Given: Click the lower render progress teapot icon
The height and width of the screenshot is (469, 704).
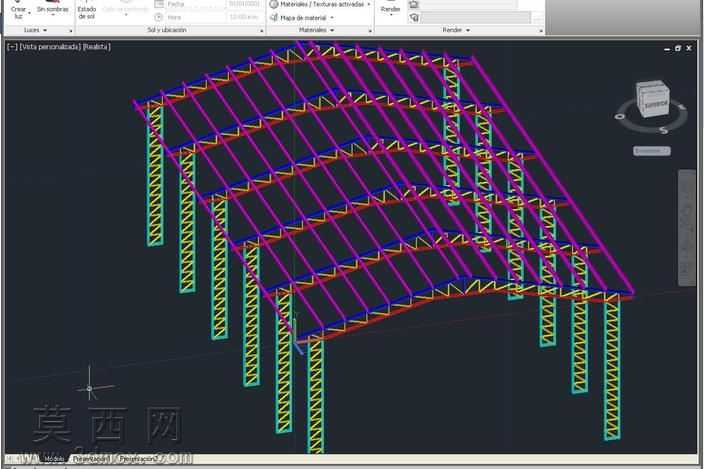Looking at the screenshot, I should click(x=414, y=18).
